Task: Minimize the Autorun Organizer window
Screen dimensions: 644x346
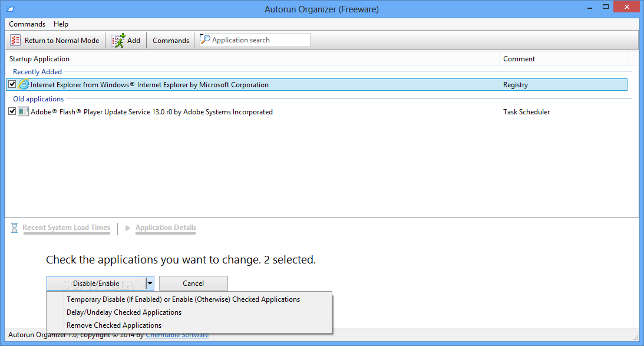Action: pos(590,8)
